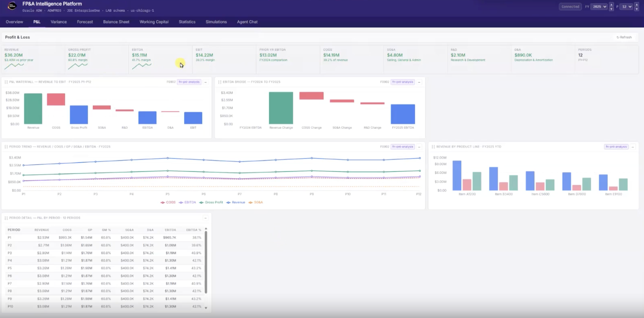644x318 pixels.
Task: Open the period 12 dropdown
Action: click(x=626, y=7)
